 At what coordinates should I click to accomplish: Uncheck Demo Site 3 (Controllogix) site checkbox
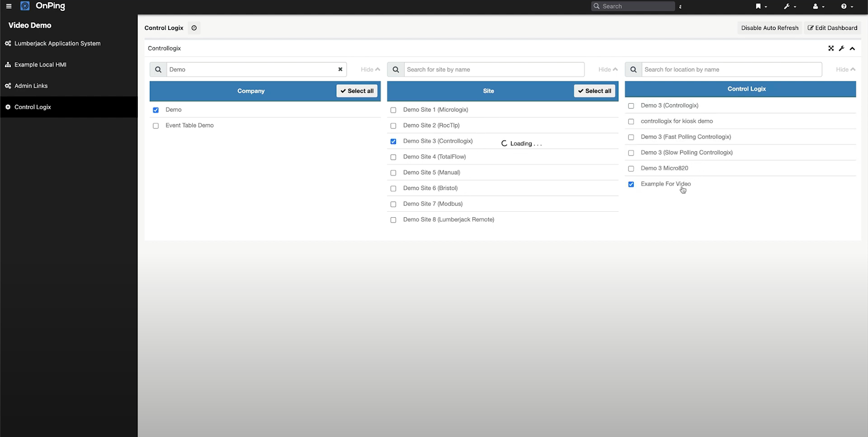pos(393,142)
